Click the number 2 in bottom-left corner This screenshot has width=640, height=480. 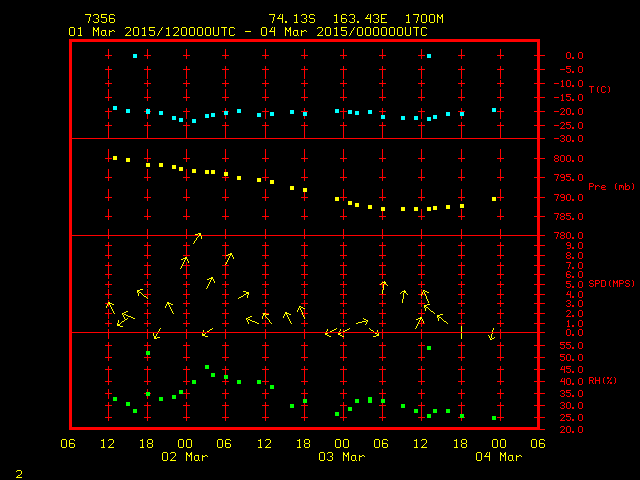pyautogui.click(x=18, y=471)
